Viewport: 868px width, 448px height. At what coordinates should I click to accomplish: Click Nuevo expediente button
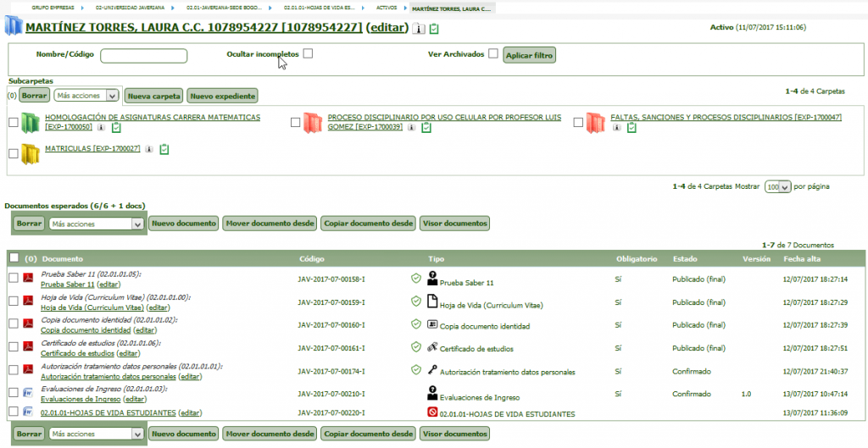pos(223,96)
